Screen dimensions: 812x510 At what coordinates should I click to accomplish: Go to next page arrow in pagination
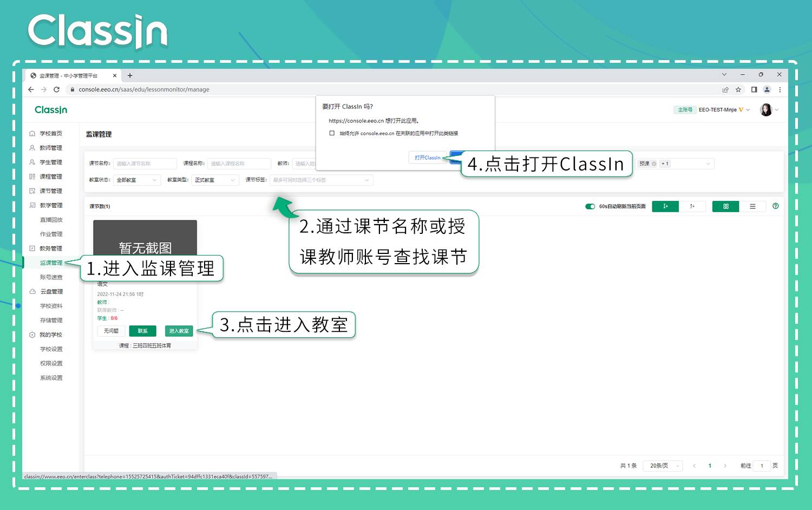(725, 466)
